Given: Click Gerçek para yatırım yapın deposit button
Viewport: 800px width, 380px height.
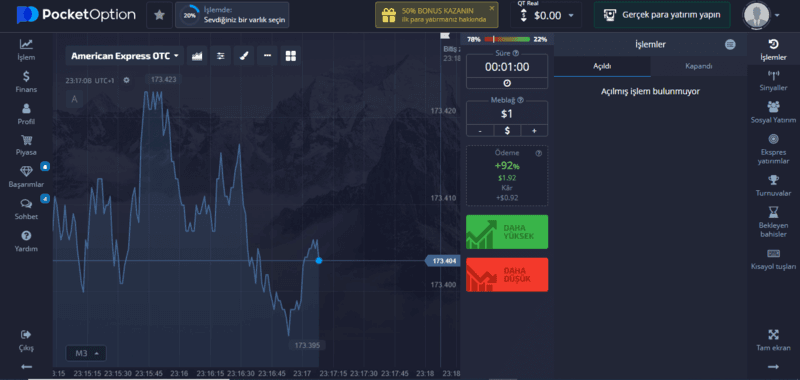Looking at the screenshot, I should (x=662, y=15).
